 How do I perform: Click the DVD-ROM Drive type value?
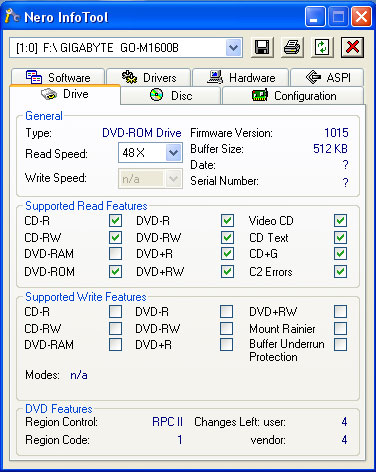[x=142, y=133]
